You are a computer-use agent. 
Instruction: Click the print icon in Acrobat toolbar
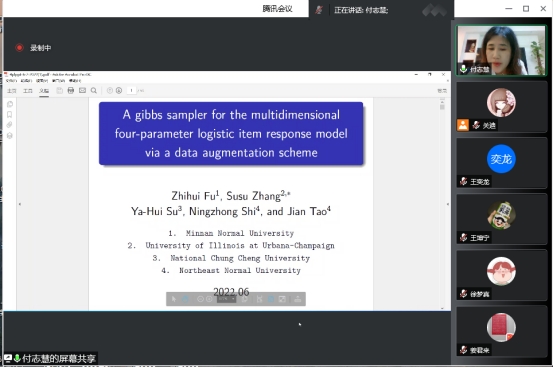(71, 90)
